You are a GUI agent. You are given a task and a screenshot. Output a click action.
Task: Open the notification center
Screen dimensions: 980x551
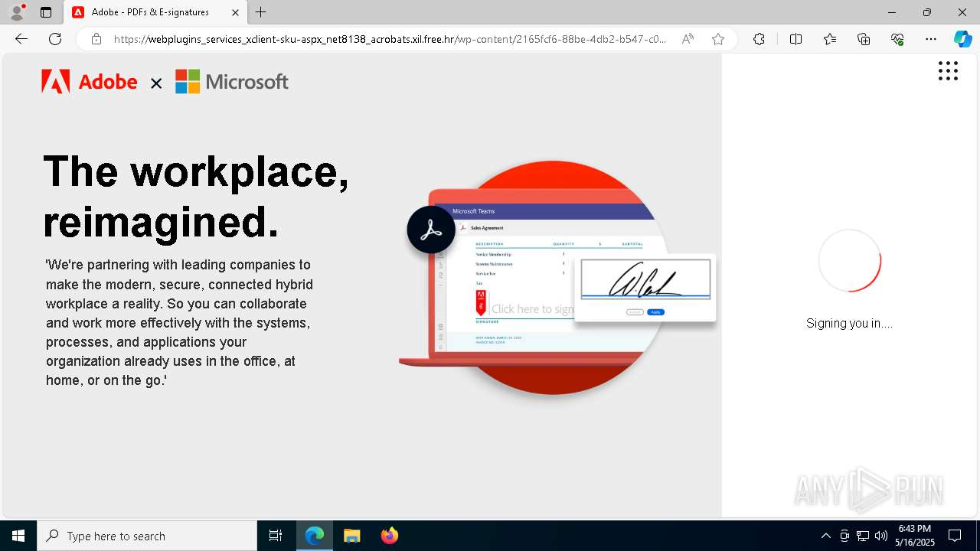(x=955, y=536)
